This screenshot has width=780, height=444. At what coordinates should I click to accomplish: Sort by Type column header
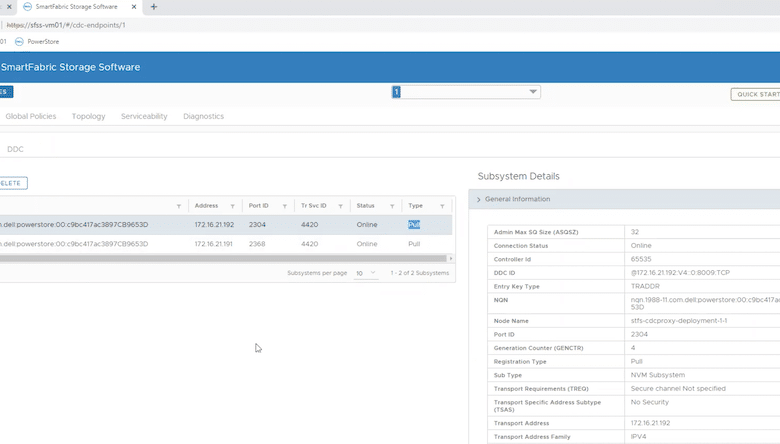click(415, 206)
